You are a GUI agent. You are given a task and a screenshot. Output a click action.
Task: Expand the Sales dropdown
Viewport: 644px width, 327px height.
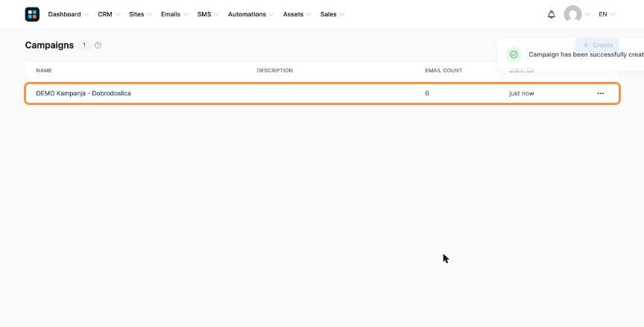pos(332,14)
